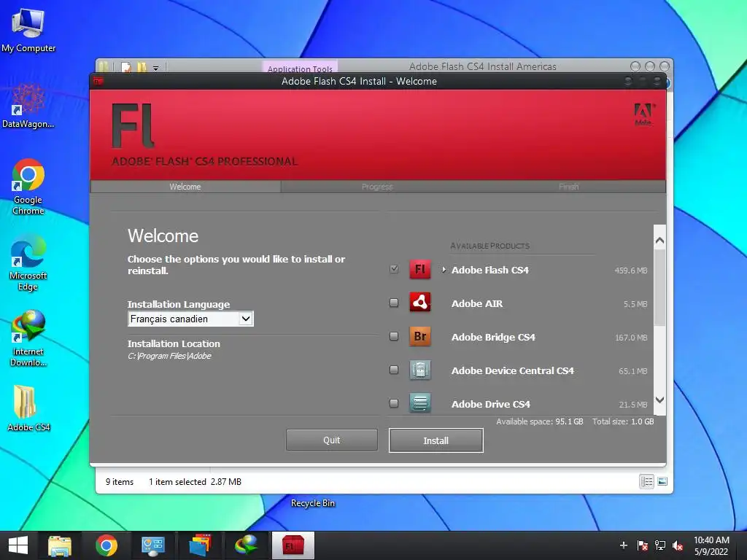Launch Chrome from the taskbar
Viewport: 747px width, 560px height.
(107, 545)
